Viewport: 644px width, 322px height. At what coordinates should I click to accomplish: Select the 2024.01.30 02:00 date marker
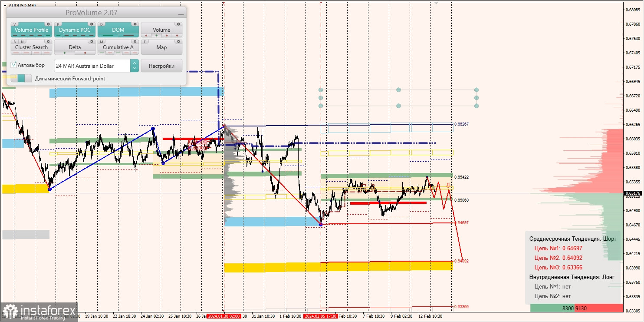(x=223, y=316)
